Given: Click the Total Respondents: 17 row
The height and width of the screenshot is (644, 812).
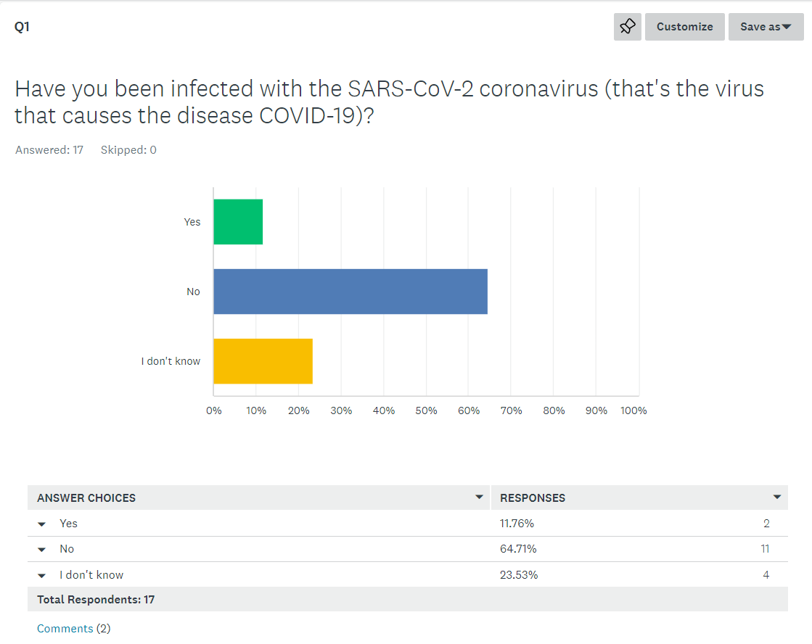Looking at the screenshot, I should (x=96, y=600).
